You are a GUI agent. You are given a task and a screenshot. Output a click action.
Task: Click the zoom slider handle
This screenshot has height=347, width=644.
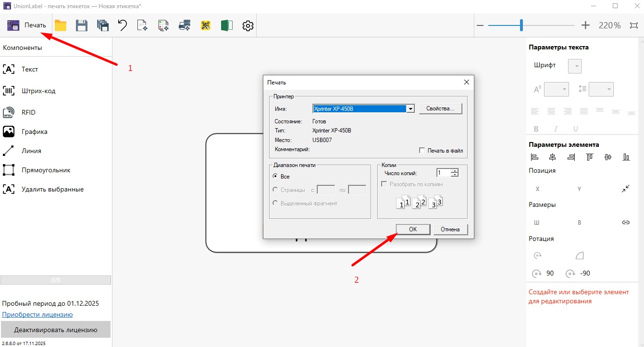click(x=521, y=25)
